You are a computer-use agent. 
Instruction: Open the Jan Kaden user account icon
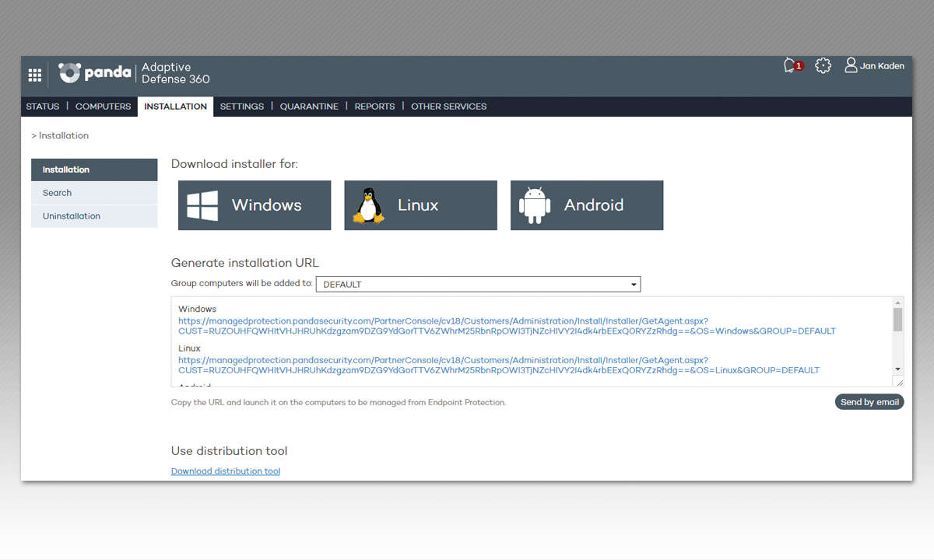click(851, 65)
